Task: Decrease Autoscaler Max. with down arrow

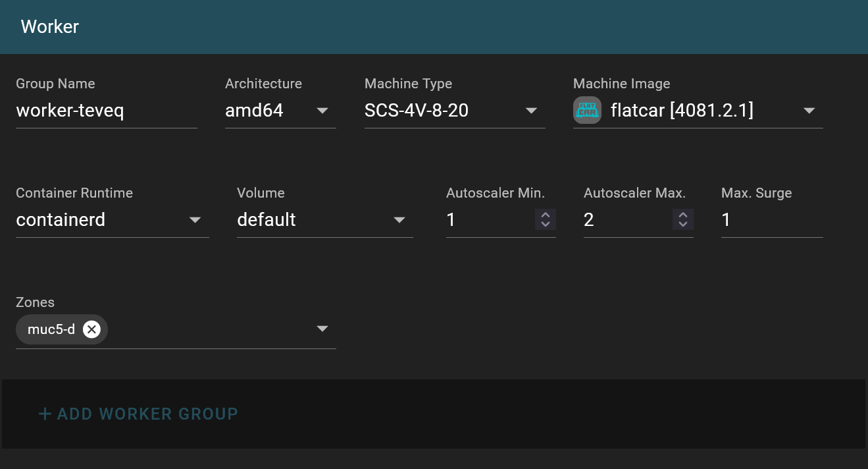Action: click(682, 225)
